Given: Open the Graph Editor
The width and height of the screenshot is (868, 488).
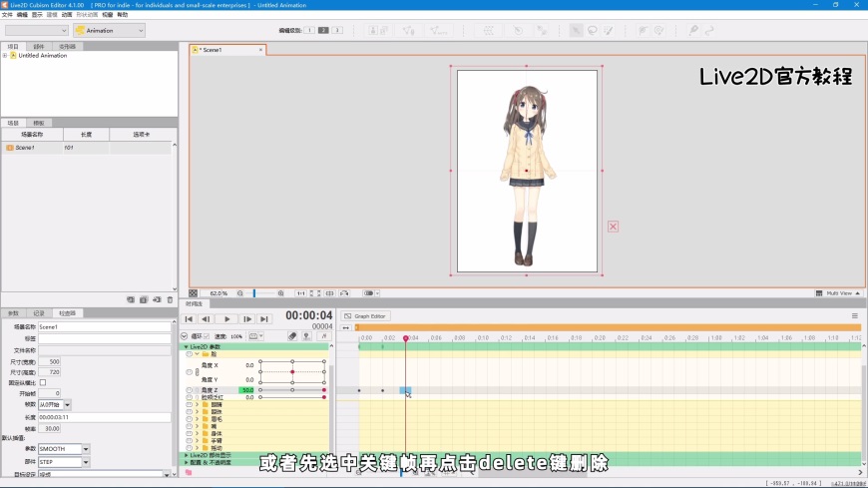Looking at the screenshot, I should 365,315.
